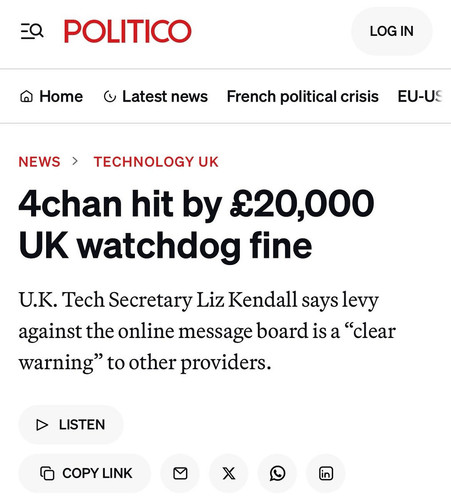Click the copy icon beside Copy Link

coord(47,473)
